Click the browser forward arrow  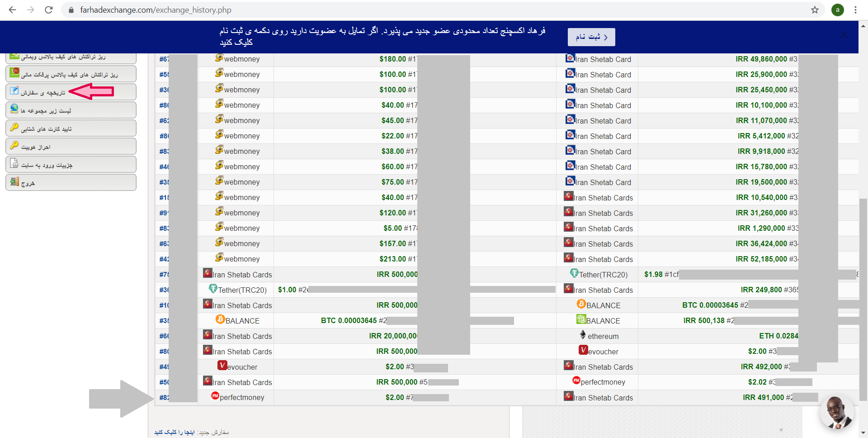click(30, 10)
